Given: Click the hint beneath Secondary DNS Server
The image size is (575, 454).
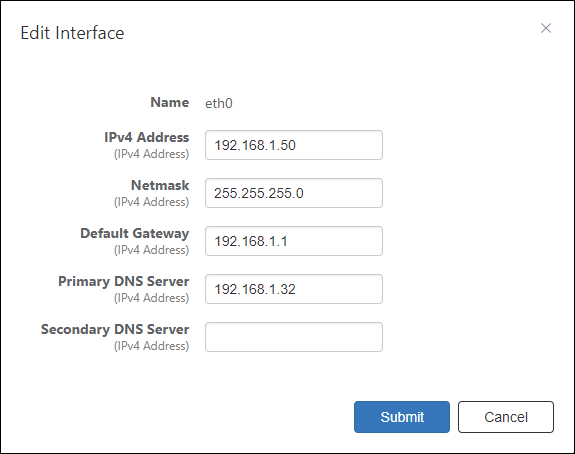Looking at the screenshot, I should click(151, 346).
